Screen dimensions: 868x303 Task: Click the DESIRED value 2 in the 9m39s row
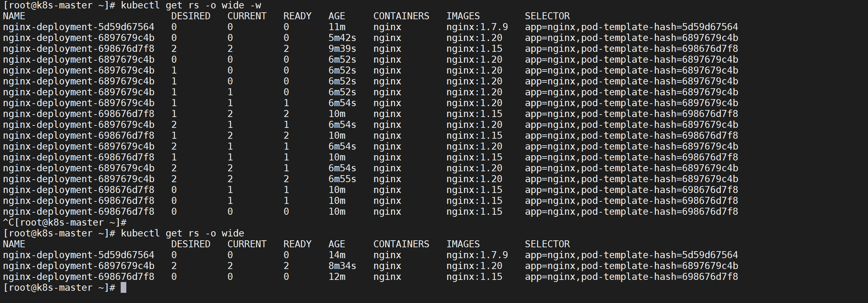click(x=174, y=49)
